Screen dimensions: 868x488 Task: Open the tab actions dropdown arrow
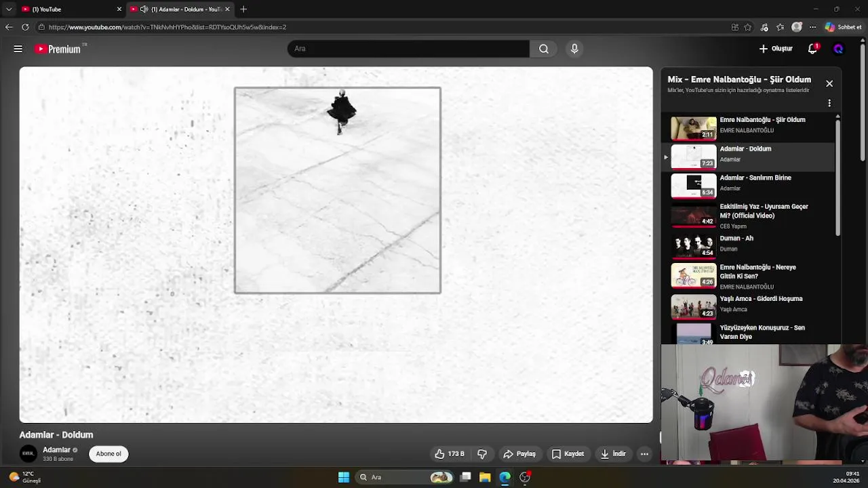pos(9,9)
